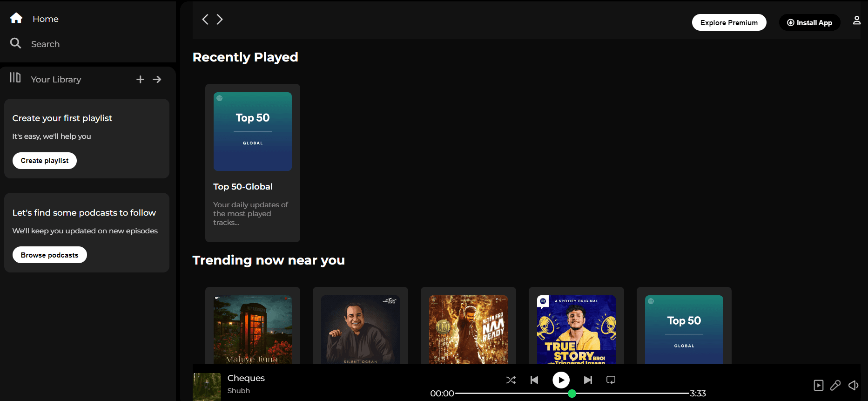Go back with left chevron
The image size is (868, 401).
pyautogui.click(x=205, y=19)
